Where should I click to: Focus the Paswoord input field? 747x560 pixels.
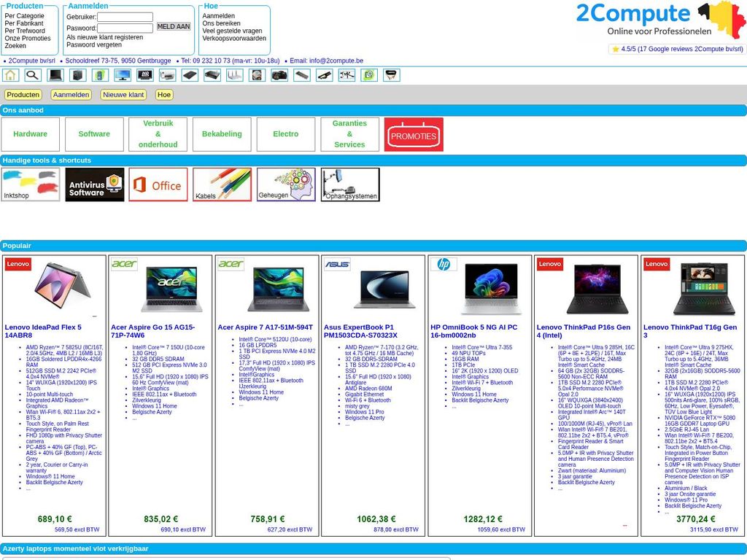pyautogui.click(x=125, y=28)
